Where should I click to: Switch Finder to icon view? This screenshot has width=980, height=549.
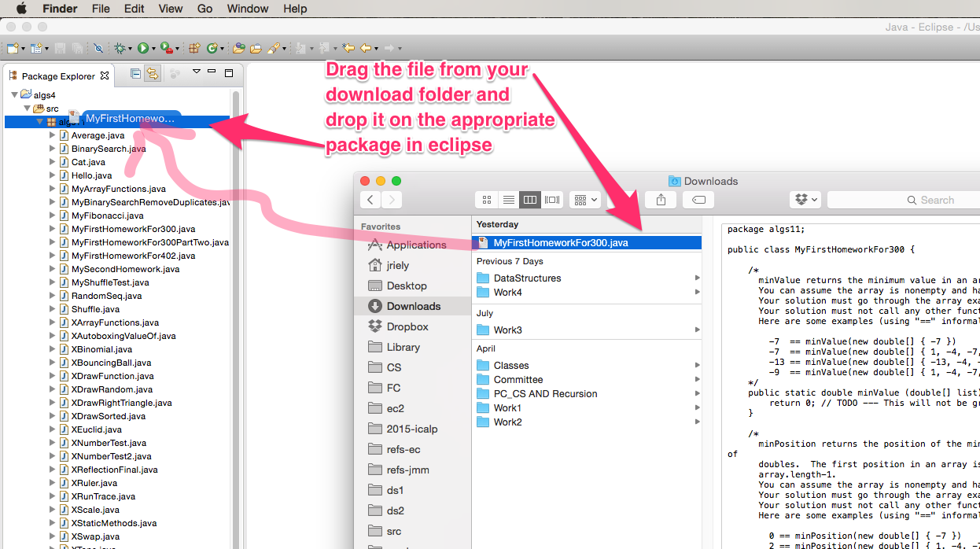(486, 200)
